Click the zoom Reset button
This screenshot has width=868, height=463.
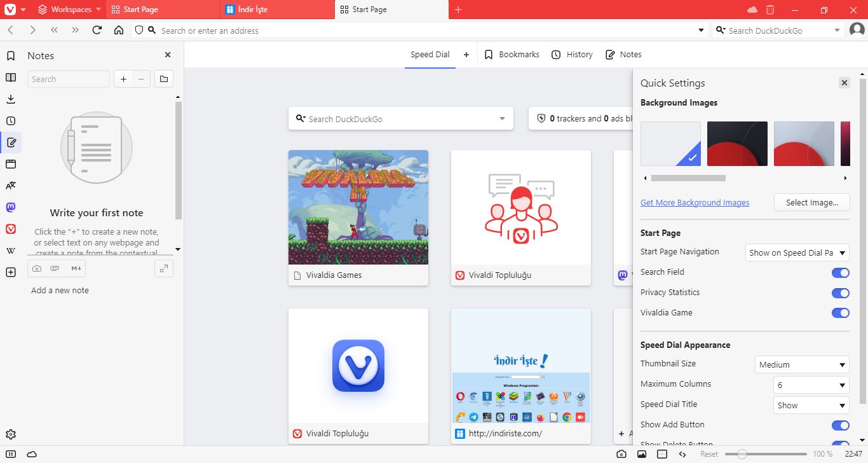point(709,454)
